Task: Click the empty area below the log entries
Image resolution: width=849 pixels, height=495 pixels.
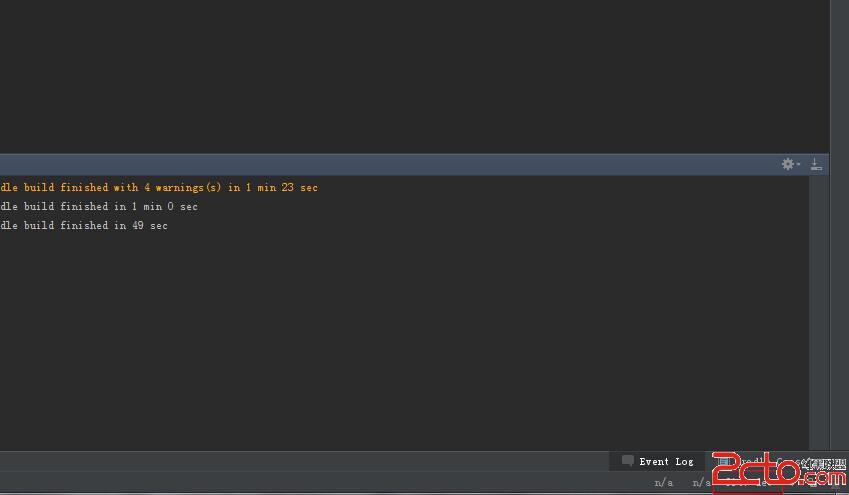Action: [400, 340]
